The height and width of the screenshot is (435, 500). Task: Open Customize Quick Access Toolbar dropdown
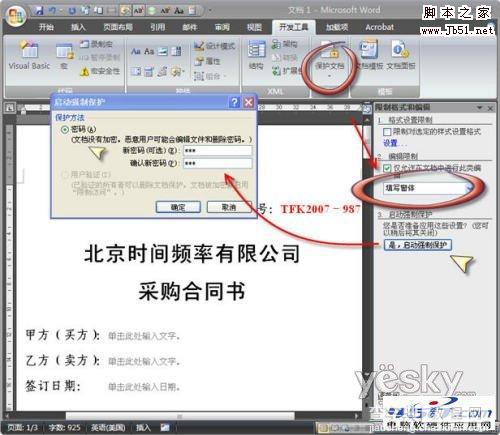click(210, 10)
